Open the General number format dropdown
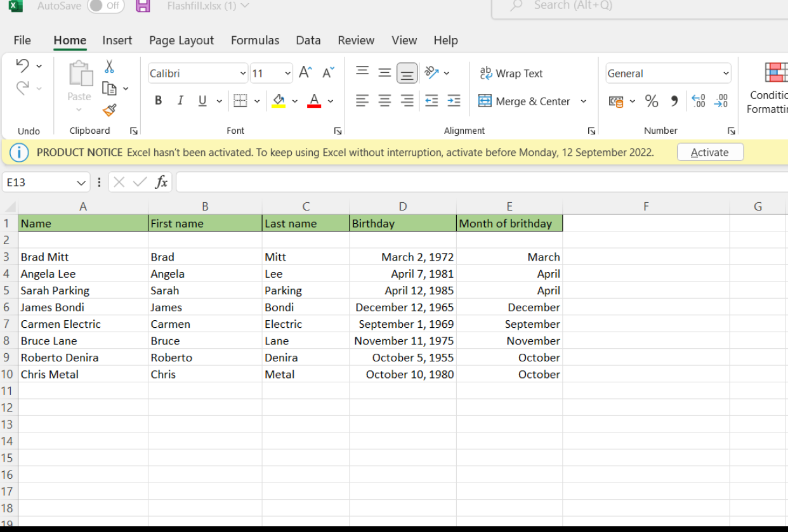The width and height of the screenshot is (788, 532). tap(726, 74)
